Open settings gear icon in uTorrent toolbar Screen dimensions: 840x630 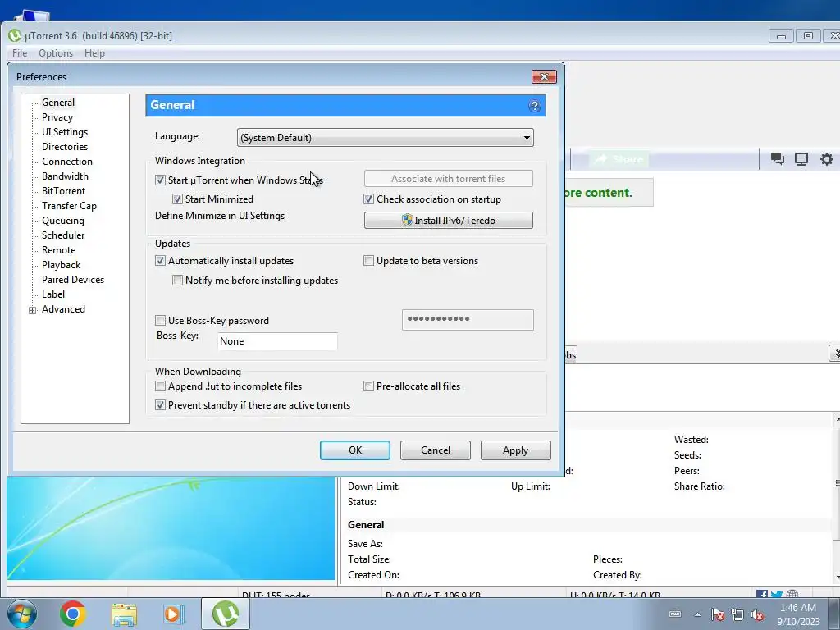pyautogui.click(x=827, y=159)
